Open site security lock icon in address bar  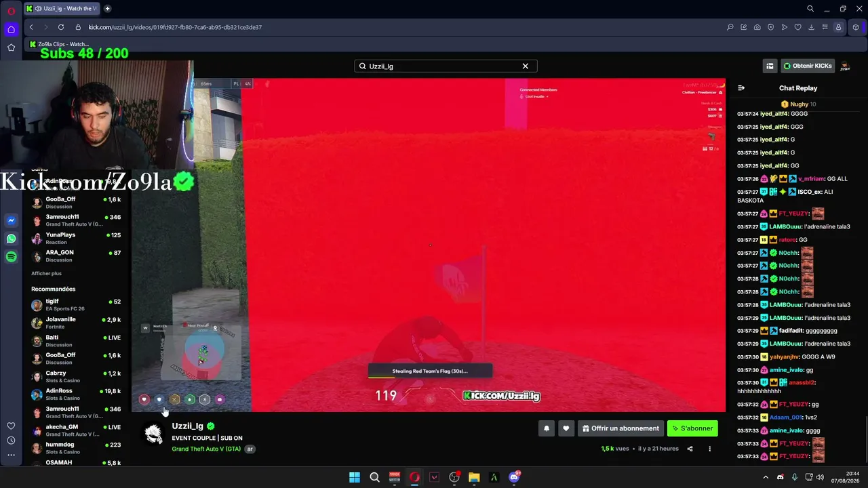pos(78,27)
